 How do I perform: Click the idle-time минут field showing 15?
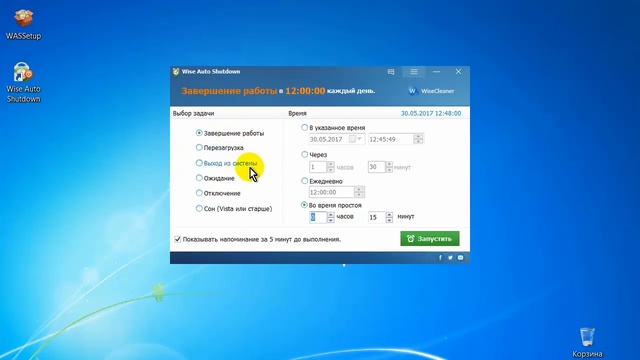376,217
